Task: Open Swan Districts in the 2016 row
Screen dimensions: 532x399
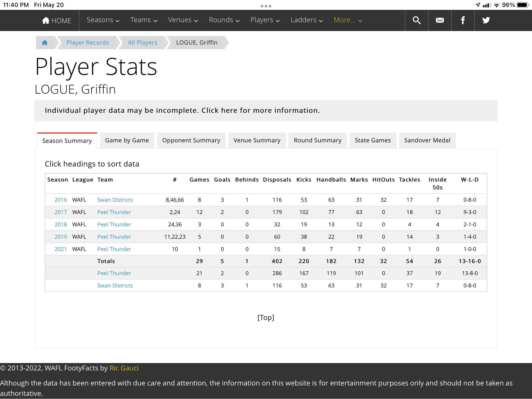Action: tap(115, 200)
